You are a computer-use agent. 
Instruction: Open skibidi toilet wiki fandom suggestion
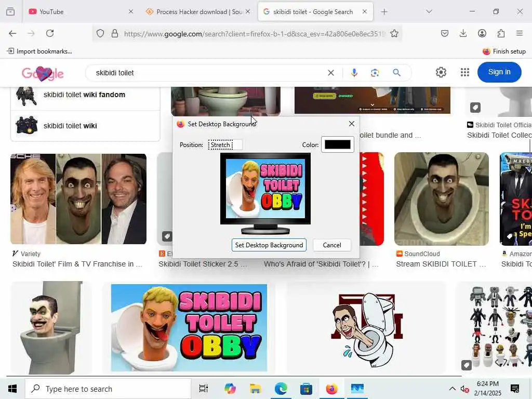[x=85, y=95]
